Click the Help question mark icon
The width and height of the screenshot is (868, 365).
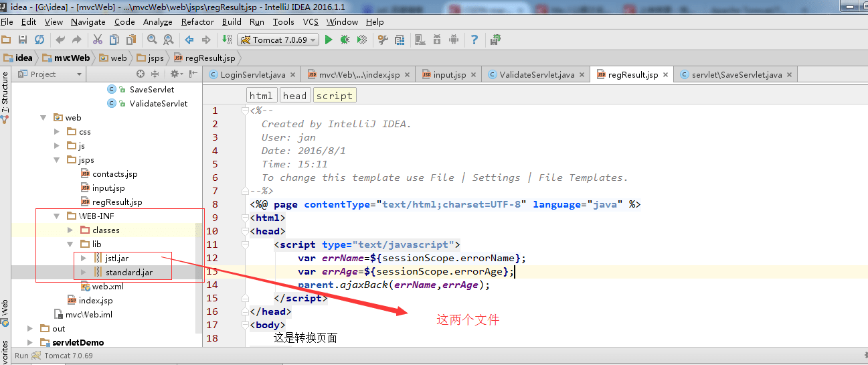point(474,40)
